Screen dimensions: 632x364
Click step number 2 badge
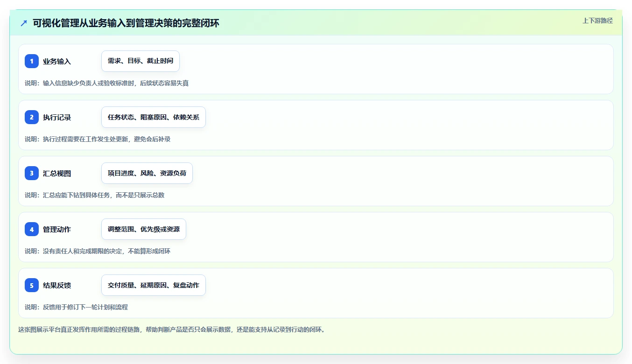pyautogui.click(x=32, y=117)
